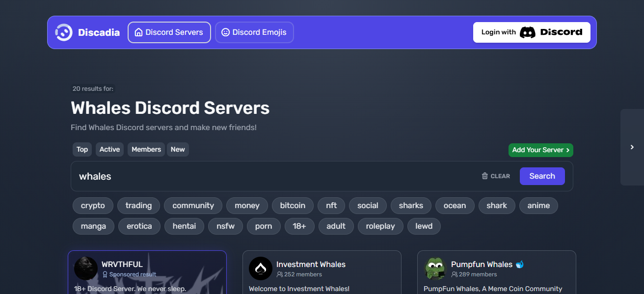Sort results by Top

point(82,150)
